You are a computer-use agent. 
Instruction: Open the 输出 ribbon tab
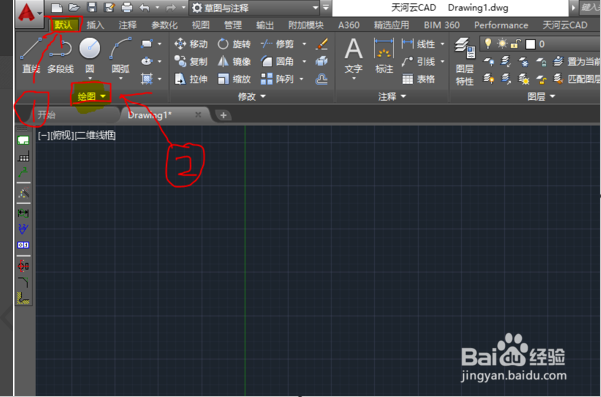coord(265,25)
